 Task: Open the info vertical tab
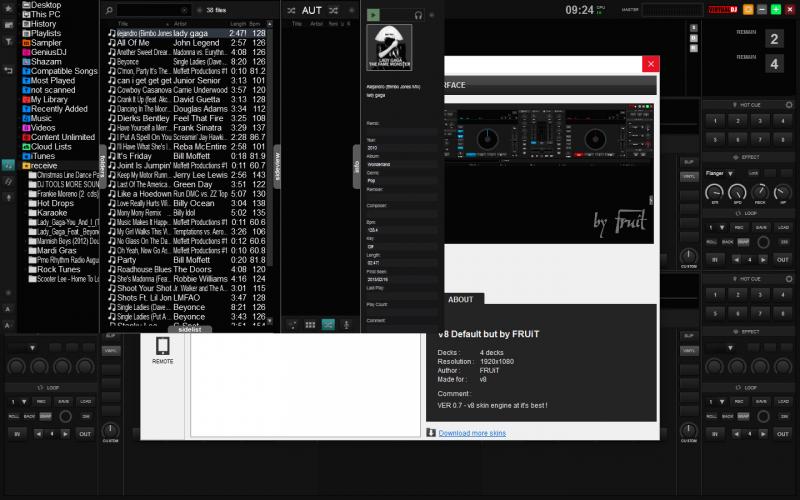coord(357,166)
